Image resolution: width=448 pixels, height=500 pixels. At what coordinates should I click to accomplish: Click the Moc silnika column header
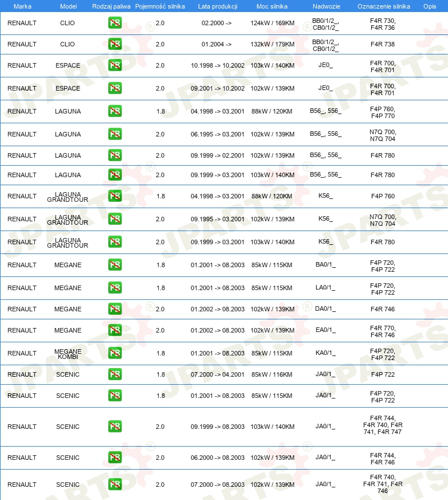point(272,6)
